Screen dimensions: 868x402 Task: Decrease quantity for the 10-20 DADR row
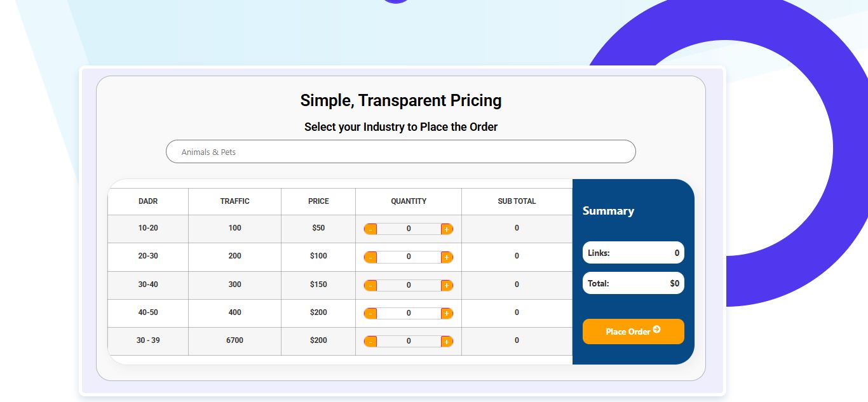[370, 229]
